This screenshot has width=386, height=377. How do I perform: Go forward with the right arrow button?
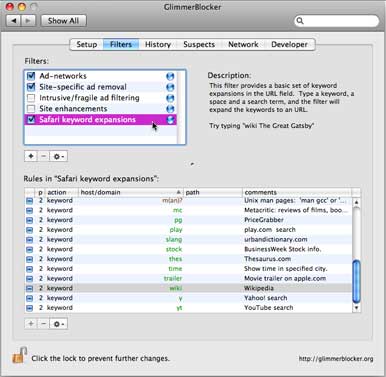point(29,21)
